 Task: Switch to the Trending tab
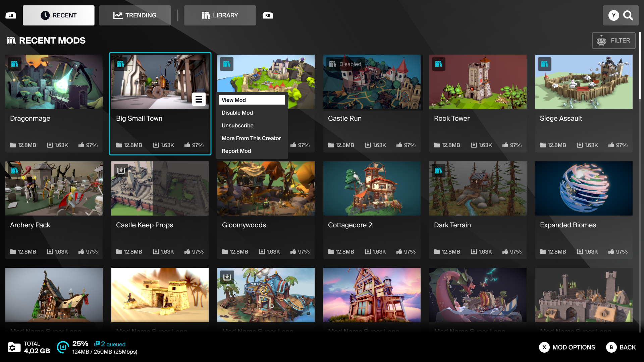pyautogui.click(x=135, y=15)
